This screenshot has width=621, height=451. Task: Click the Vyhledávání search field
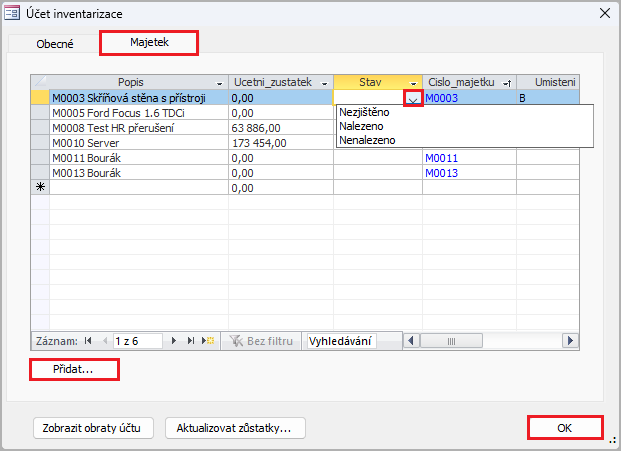(340, 341)
